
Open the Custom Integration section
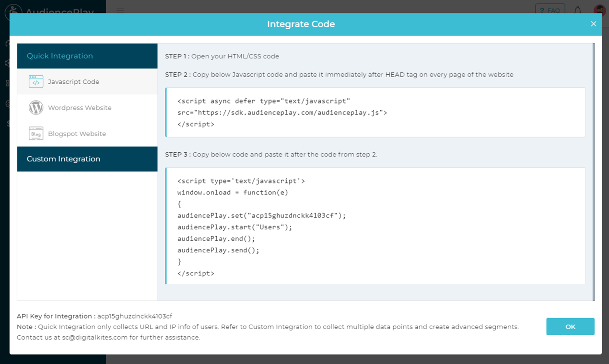click(87, 159)
